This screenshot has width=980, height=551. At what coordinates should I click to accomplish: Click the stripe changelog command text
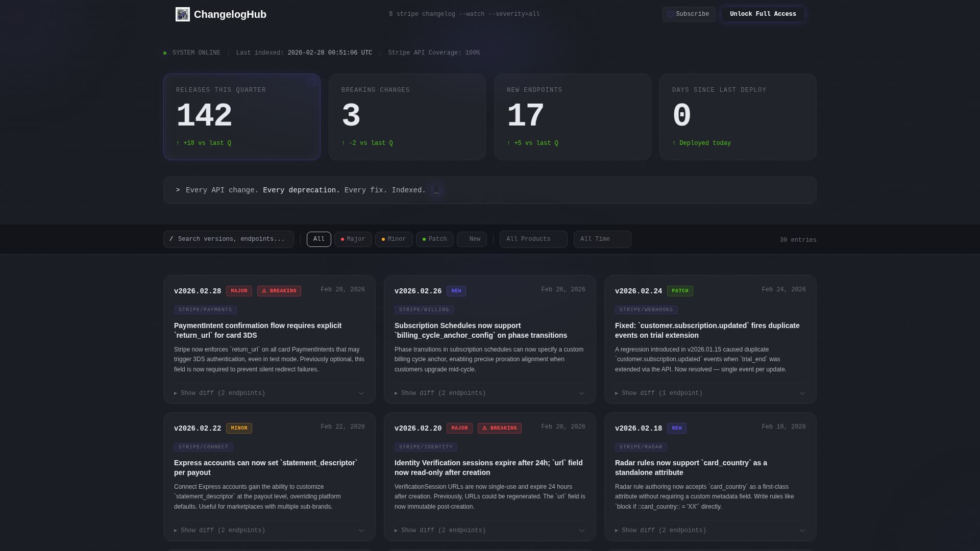tap(464, 14)
